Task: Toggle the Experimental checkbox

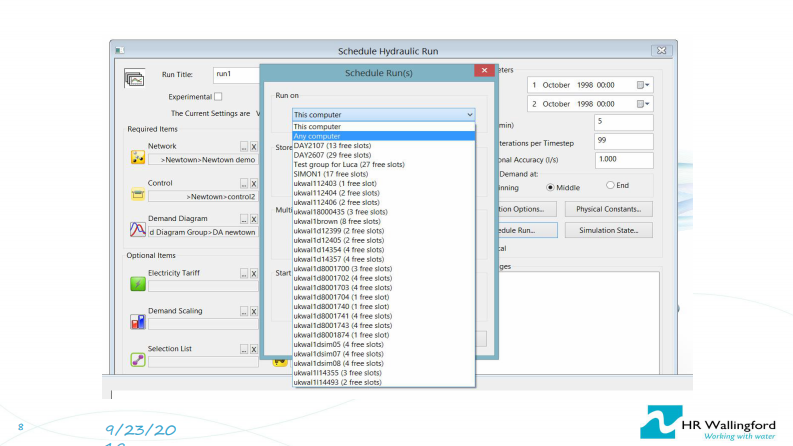Action: pyautogui.click(x=218, y=96)
